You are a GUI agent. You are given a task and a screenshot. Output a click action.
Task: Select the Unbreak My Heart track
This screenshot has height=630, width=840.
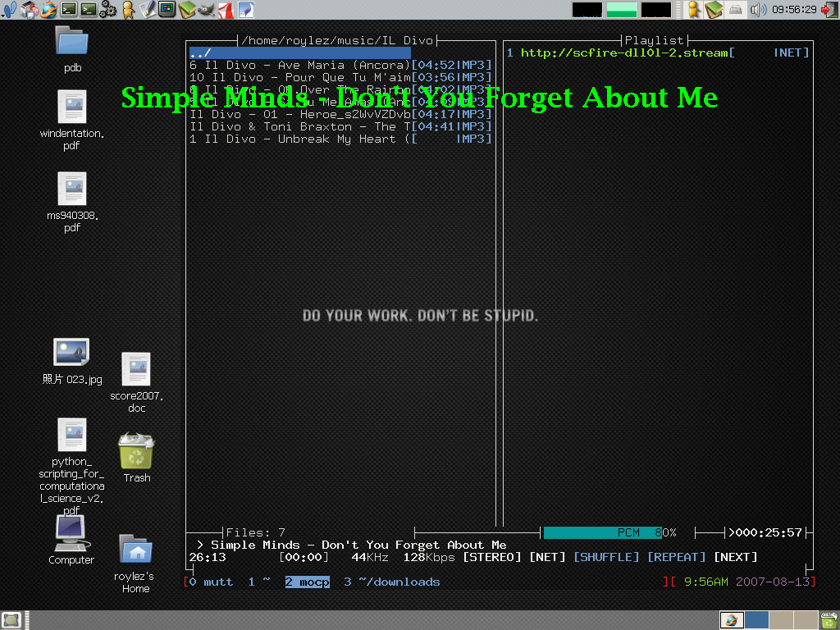point(340,139)
